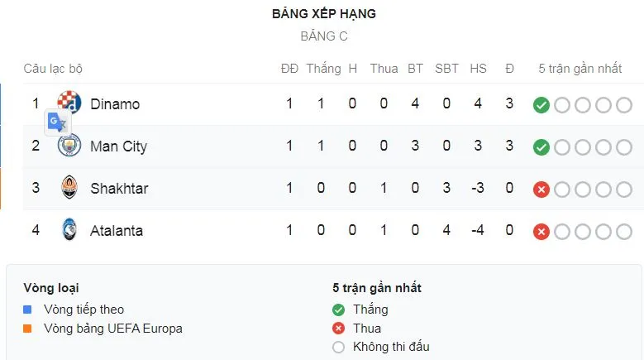644x360 pixels.
Task: Click the Man City club crest
Action: (x=69, y=146)
